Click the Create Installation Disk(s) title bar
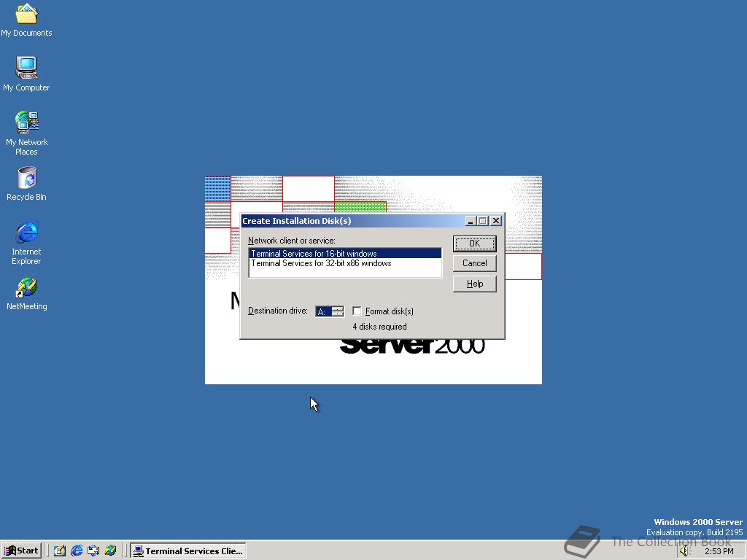The height and width of the screenshot is (560, 747). [x=352, y=221]
